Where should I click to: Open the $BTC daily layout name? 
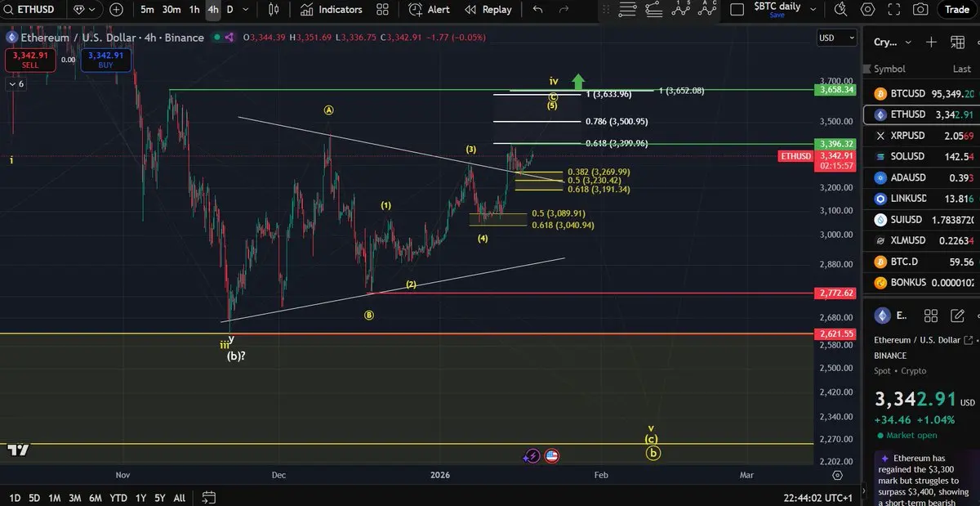[777, 7]
